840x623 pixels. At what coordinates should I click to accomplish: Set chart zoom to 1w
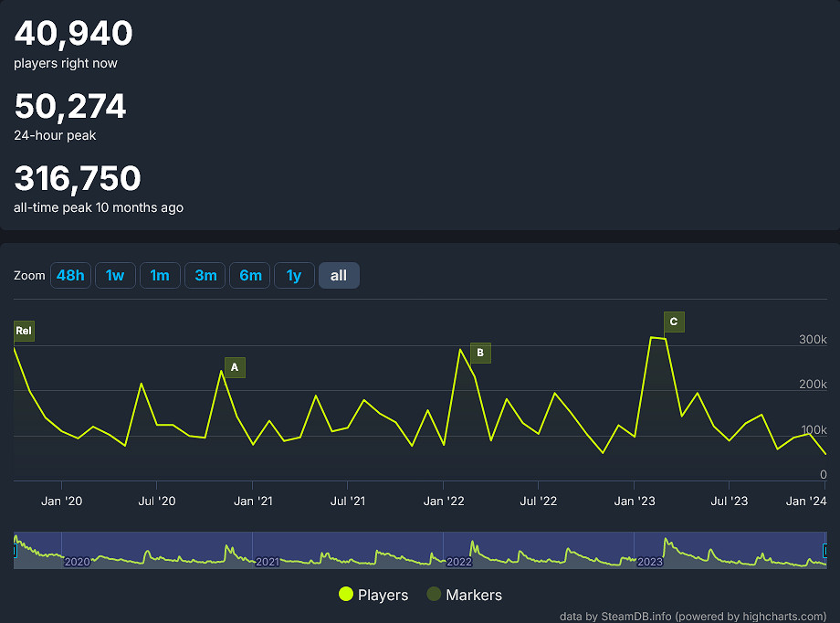tap(115, 275)
